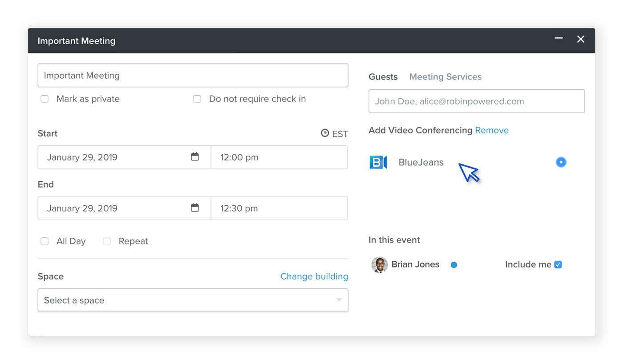
Task: Toggle the All Day checkbox
Action: point(44,241)
